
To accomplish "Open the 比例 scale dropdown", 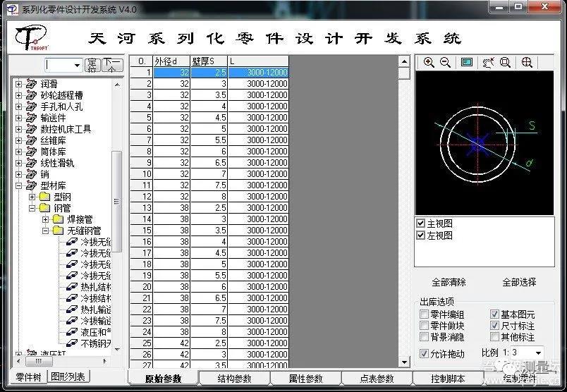I will (538, 353).
